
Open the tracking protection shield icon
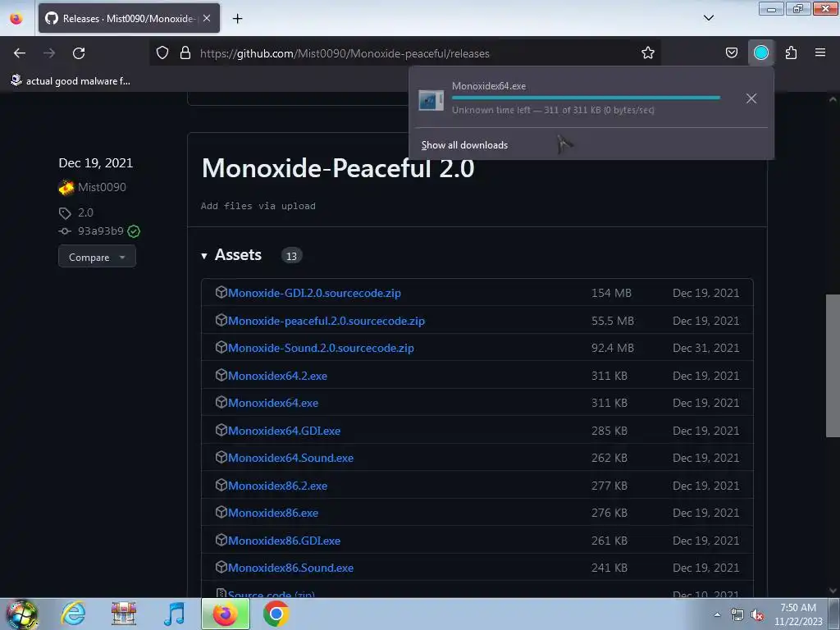coord(162,52)
